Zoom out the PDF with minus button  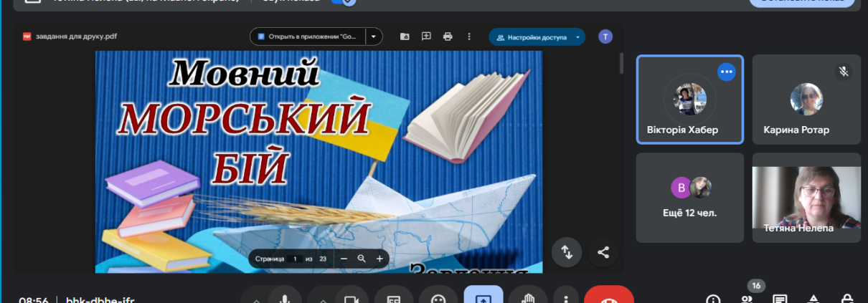344,259
